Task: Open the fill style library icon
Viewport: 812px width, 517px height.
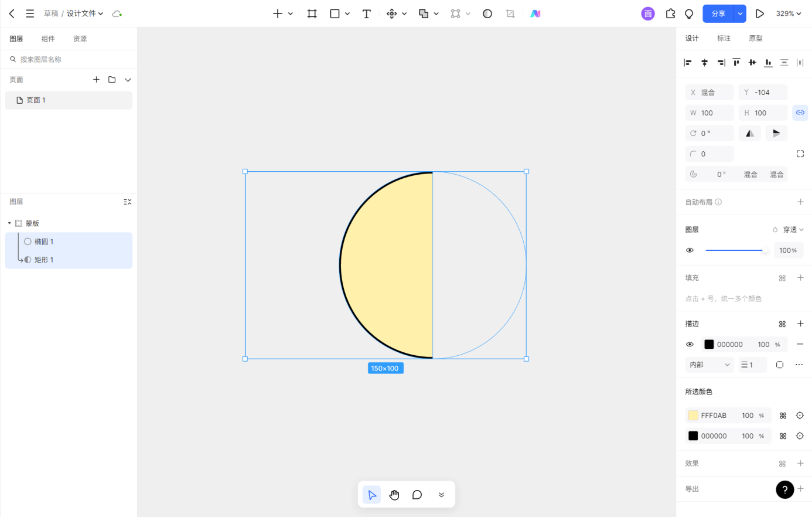Action: (x=782, y=278)
